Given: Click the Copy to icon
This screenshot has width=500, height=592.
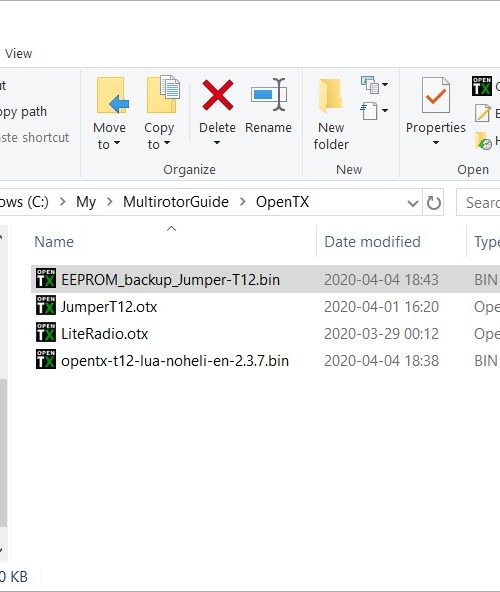Looking at the screenshot, I should coord(163,94).
